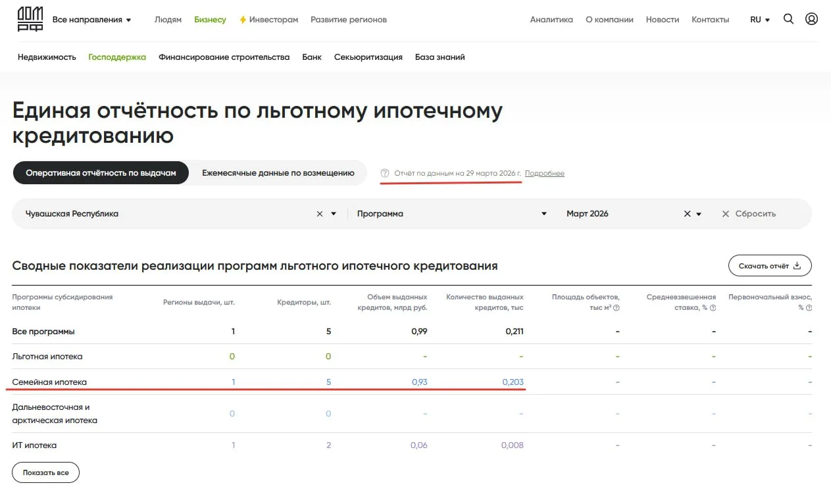Viewport: 831px width, 504px height.
Task: Open the Инвесторам section
Action: pyautogui.click(x=268, y=20)
